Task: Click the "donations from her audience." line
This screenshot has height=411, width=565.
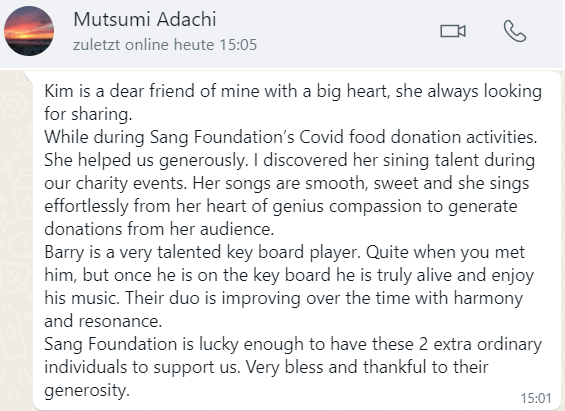Action: tap(159, 229)
